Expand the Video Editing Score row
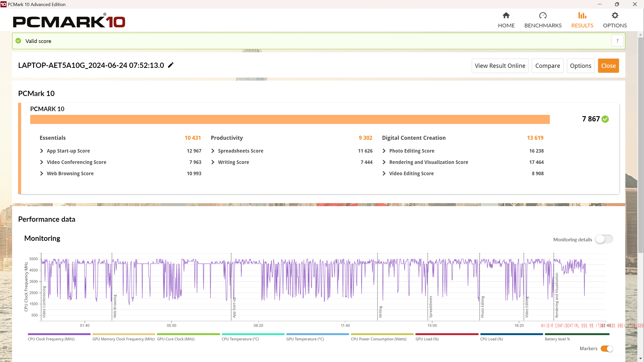Screen dimensions: 644x362 463,173
